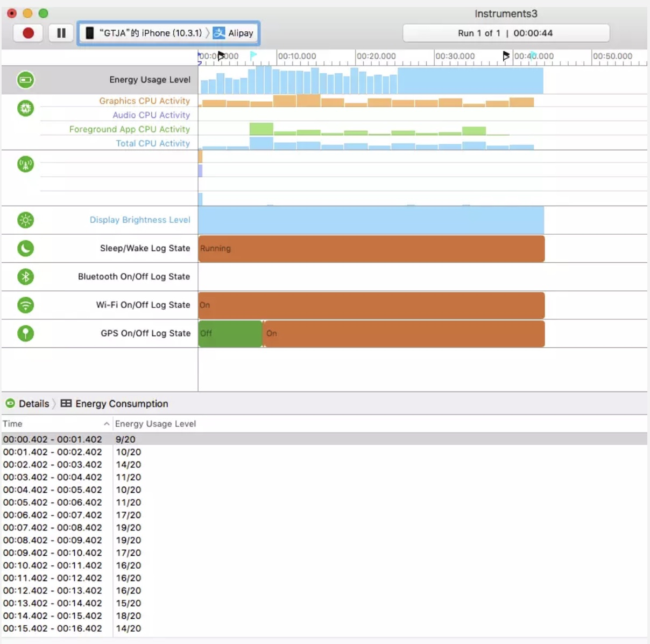
Task: Click the 00:30.000 mark on the ruler
Action: tap(455, 56)
